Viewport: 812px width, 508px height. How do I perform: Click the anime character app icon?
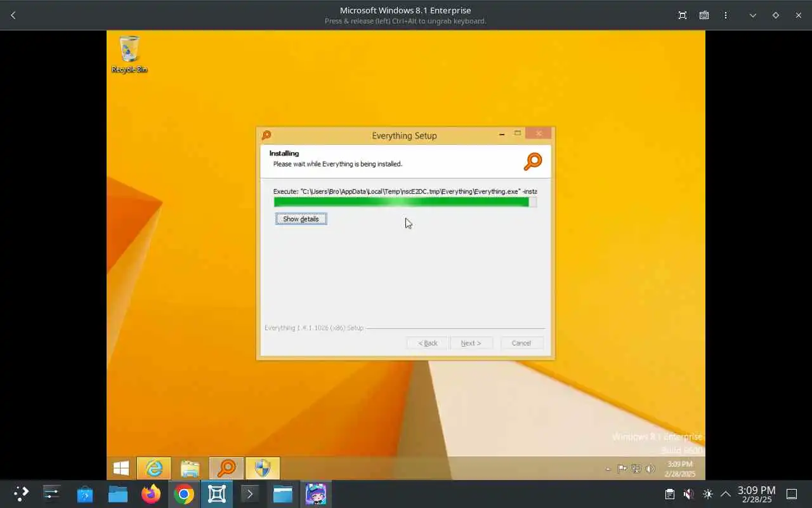pyautogui.click(x=316, y=493)
